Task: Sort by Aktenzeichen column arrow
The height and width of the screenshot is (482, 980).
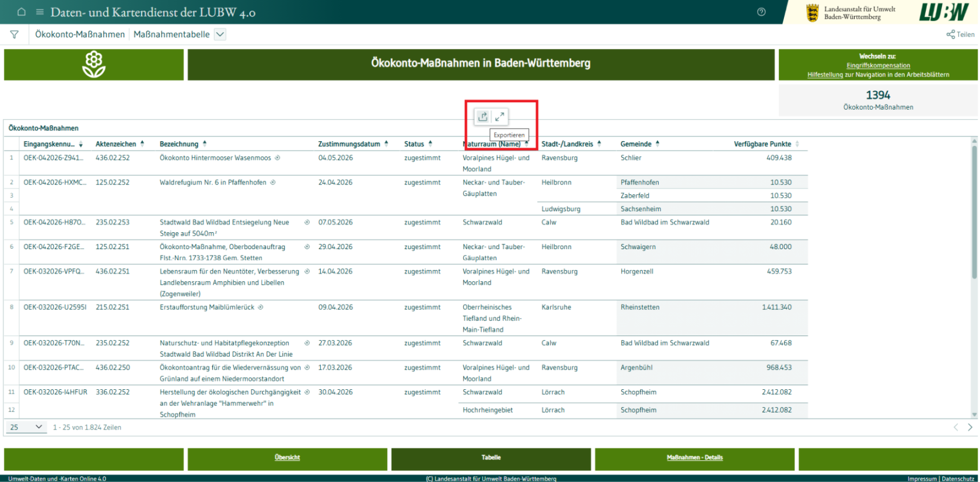Action: point(142,144)
